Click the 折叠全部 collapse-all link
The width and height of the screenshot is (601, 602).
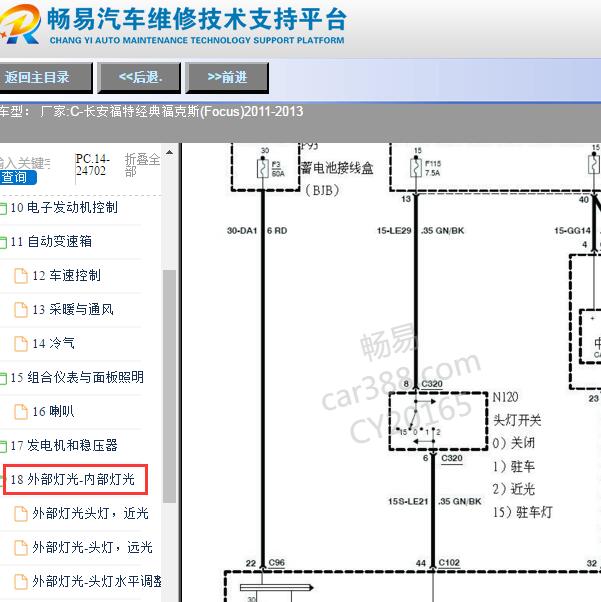142,165
